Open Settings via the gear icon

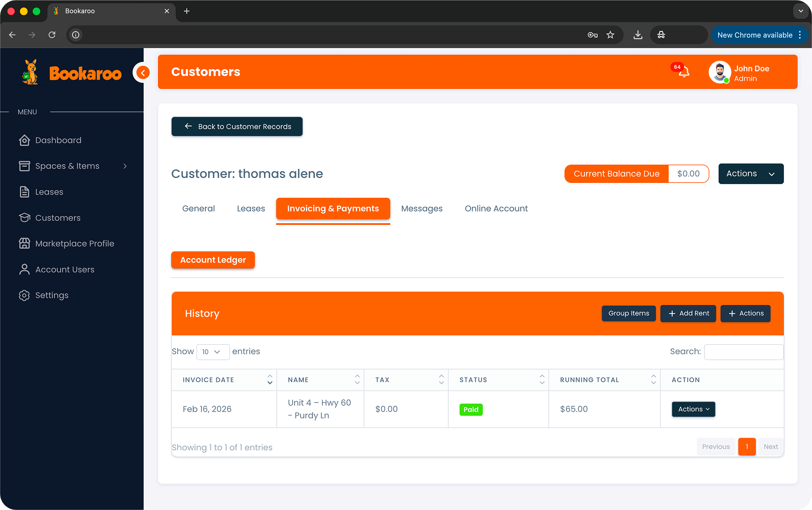point(24,296)
